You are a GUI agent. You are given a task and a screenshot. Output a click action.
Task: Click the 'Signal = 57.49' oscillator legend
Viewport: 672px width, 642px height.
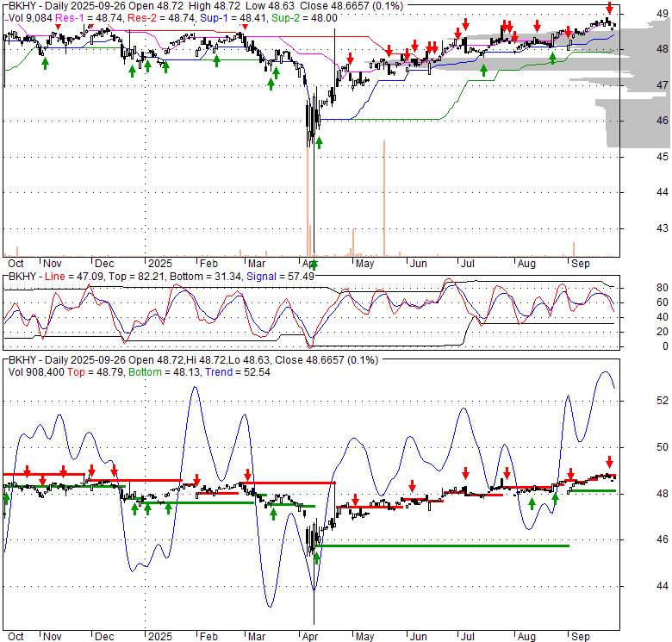(280, 277)
